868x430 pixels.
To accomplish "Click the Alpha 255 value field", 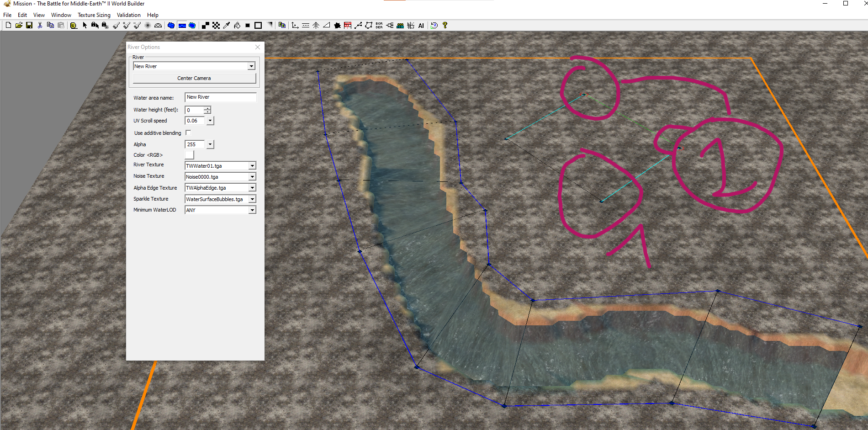I will click(196, 144).
